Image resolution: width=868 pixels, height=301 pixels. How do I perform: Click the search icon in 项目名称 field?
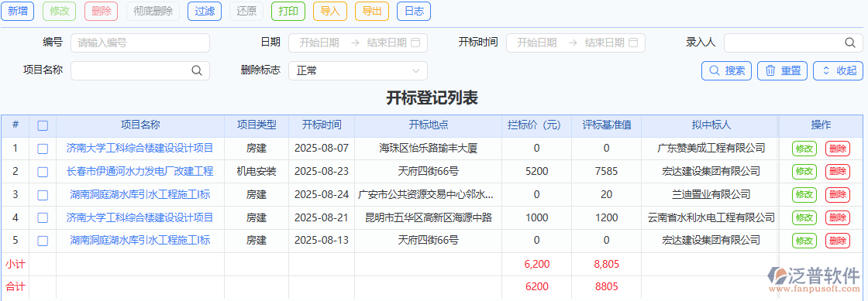point(197,70)
